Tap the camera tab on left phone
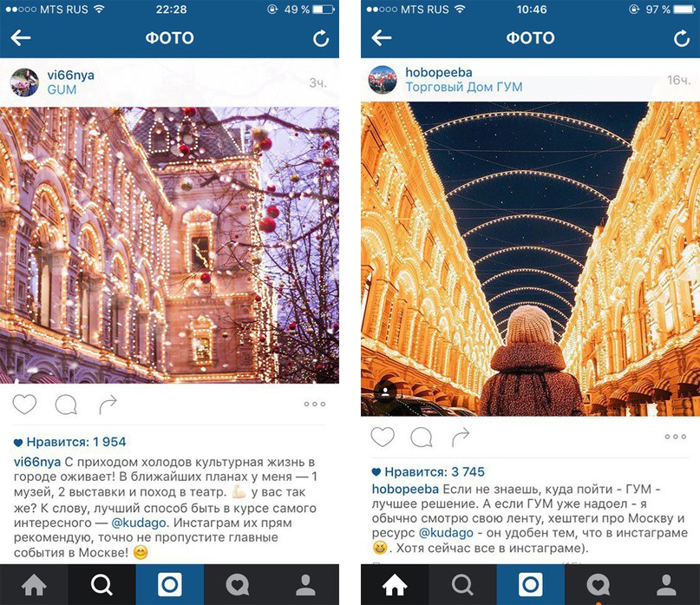The image size is (700, 605). coord(170,584)
